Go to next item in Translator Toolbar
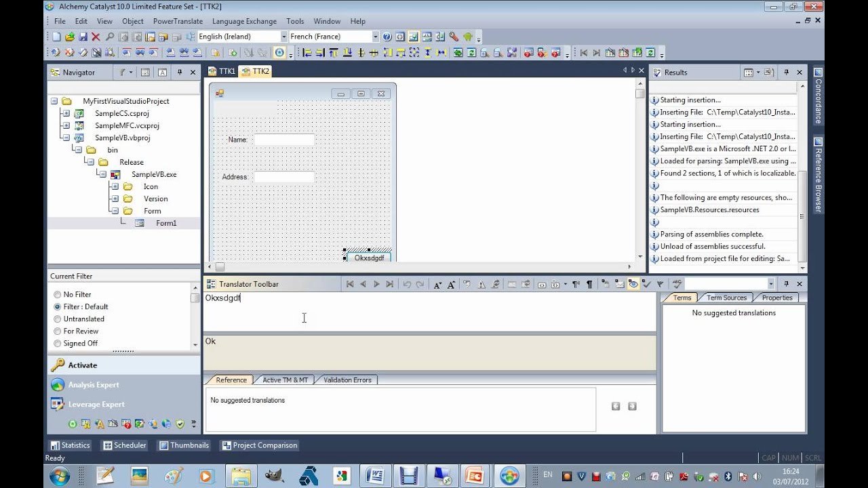Viewport: 868px width, 488px height. pos(376,284)
